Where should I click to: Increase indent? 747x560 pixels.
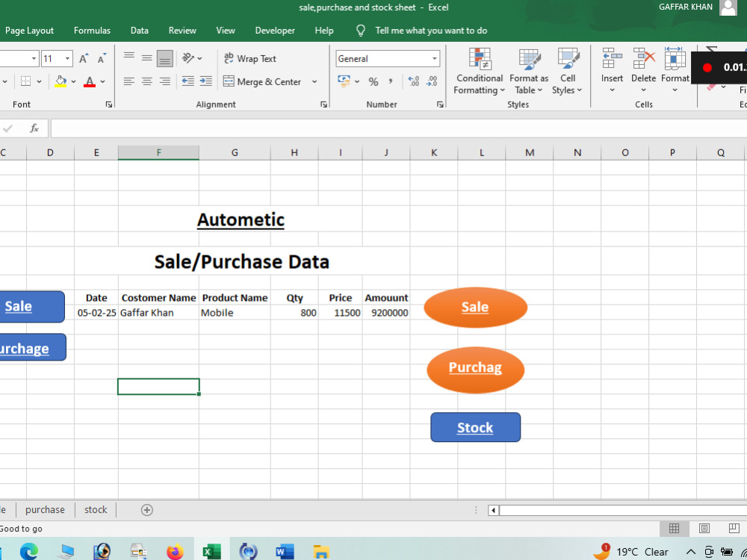pyautogui.click(x=206, y=81)
